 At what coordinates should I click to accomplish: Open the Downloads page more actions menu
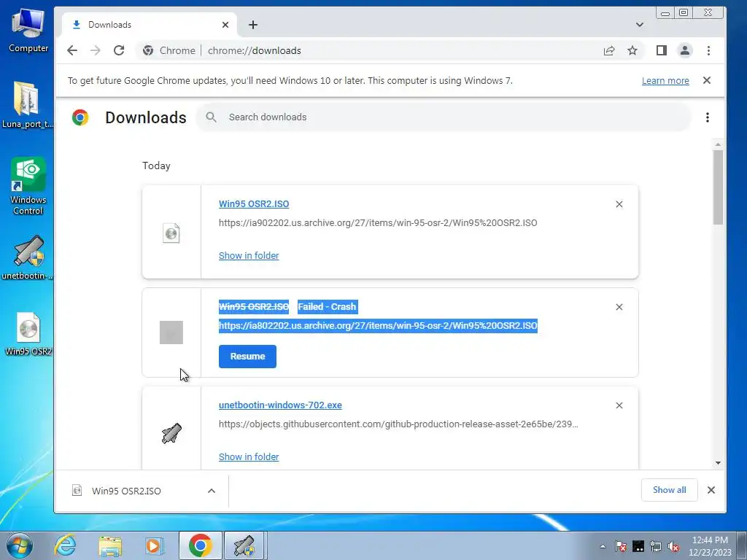pyautogui.click(x=708, y=117)
